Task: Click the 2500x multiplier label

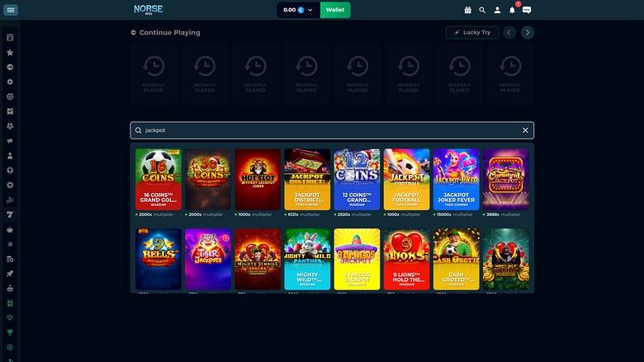Action: [354, 214]
